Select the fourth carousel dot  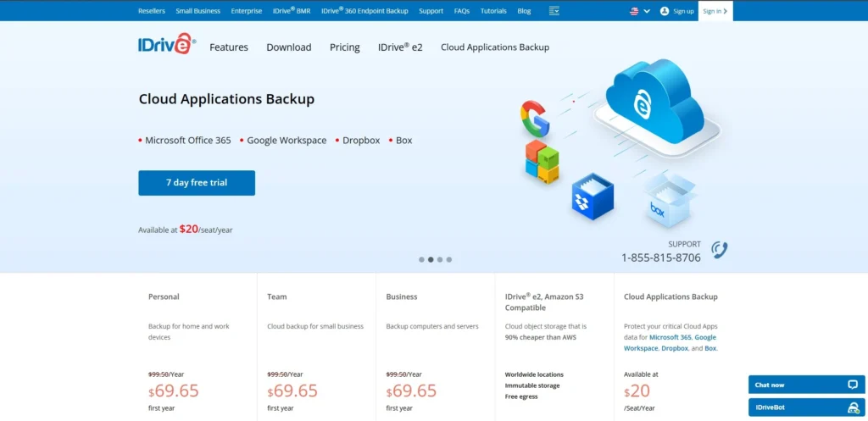pos(449,259)
